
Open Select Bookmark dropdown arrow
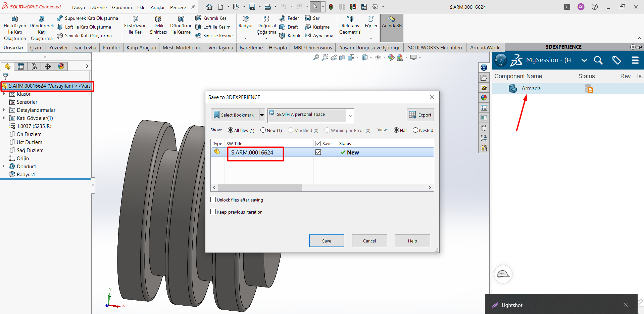[x=262, y=115]
